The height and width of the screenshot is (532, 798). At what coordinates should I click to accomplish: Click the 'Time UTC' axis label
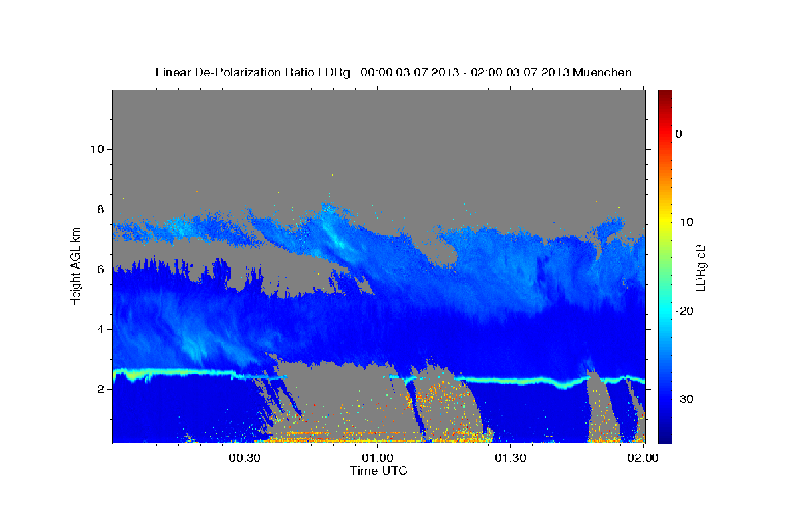point(378,471)
